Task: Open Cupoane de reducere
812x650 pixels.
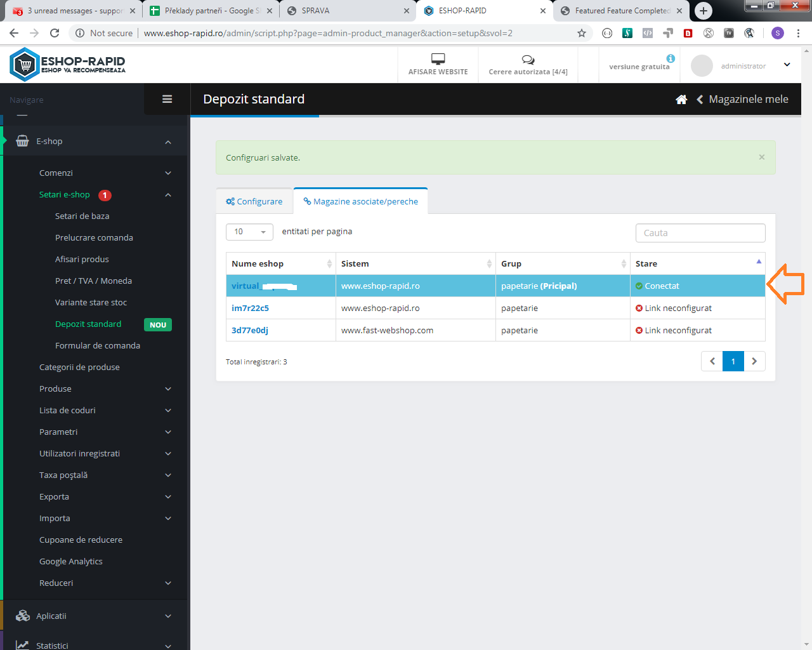Action: pyautogui.click(x=81, y=540)
